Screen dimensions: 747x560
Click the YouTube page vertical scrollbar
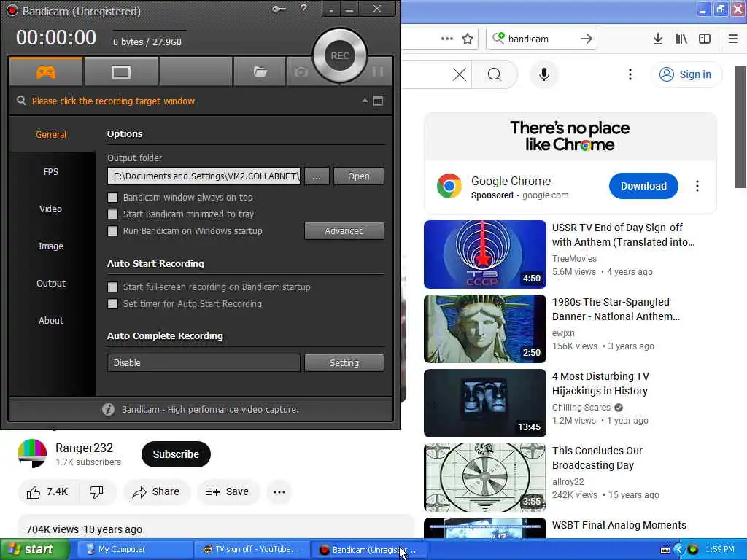click(740, 127)
